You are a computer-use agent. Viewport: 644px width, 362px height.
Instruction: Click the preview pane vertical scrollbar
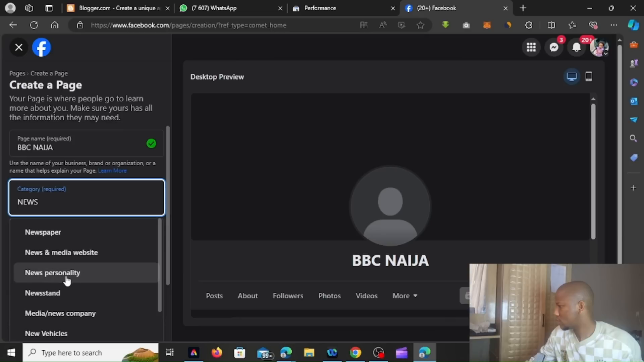[593, 171]
